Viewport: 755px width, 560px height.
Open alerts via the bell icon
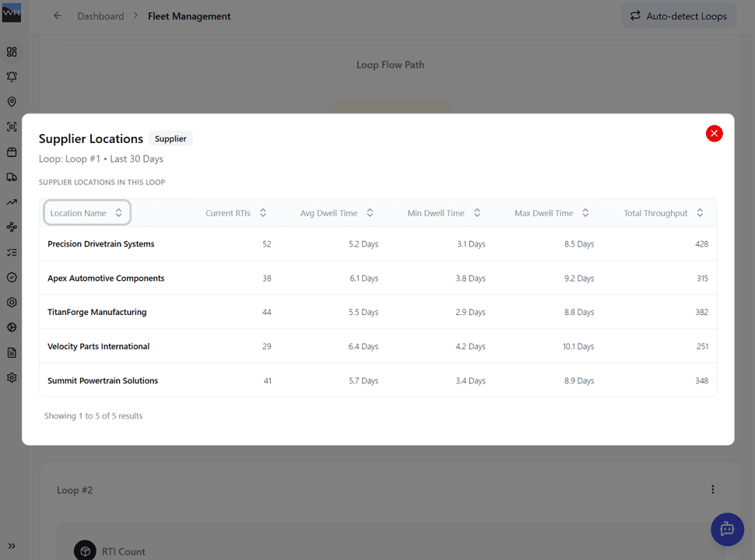(12, 77)
